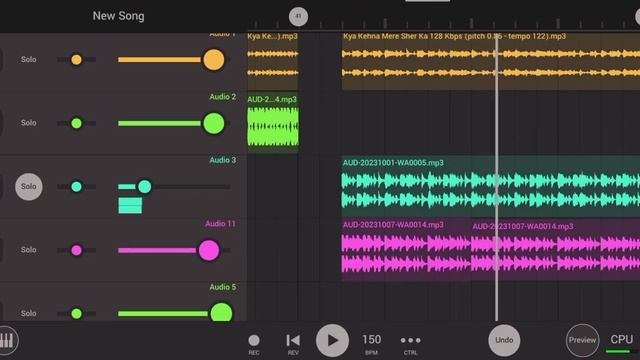
Task: Click the Audio 11 pink volume handle
Action: pos(209,250)
